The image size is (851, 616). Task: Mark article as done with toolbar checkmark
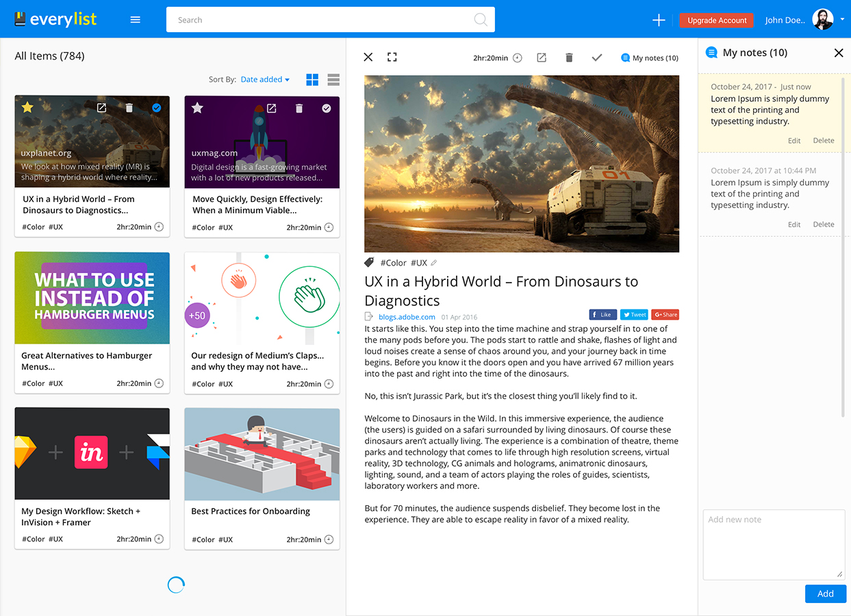click(x=597, y=58)
